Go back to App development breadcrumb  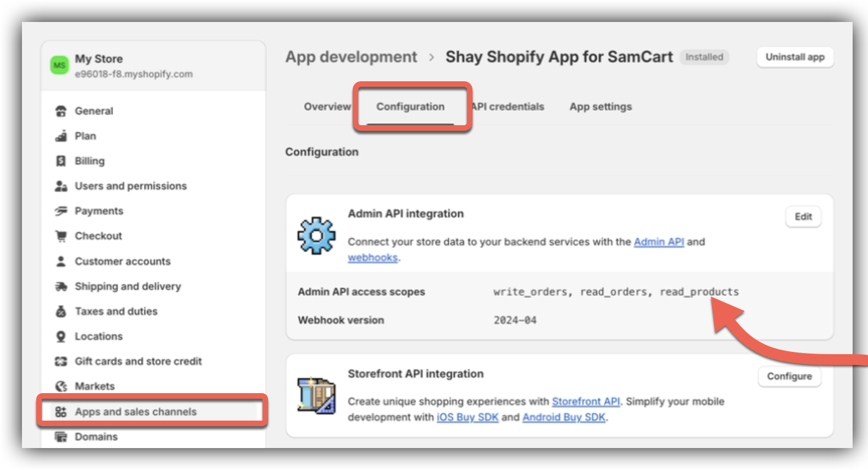pos(351,57)
